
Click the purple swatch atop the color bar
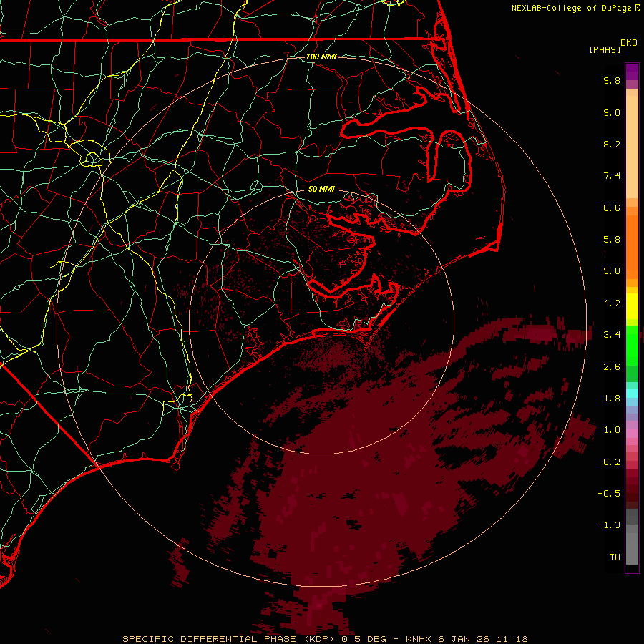632,72
